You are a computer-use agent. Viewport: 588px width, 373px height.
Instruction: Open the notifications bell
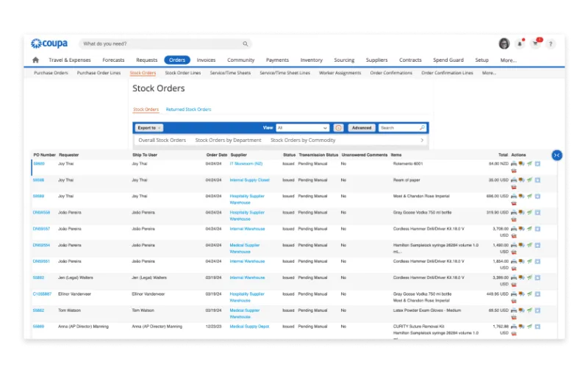coord(520,43)
